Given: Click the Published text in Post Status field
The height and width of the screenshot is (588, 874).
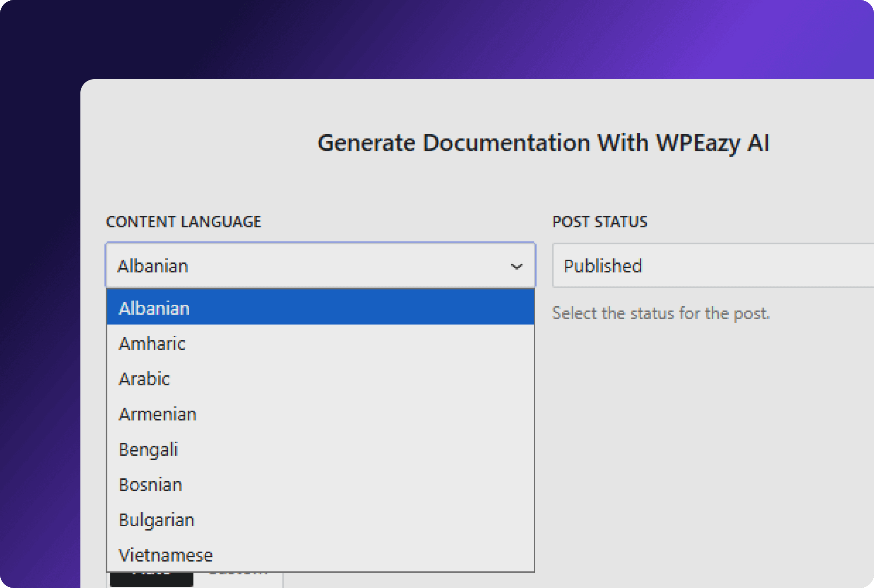Looking at the screenshot, I should [602, 266].
